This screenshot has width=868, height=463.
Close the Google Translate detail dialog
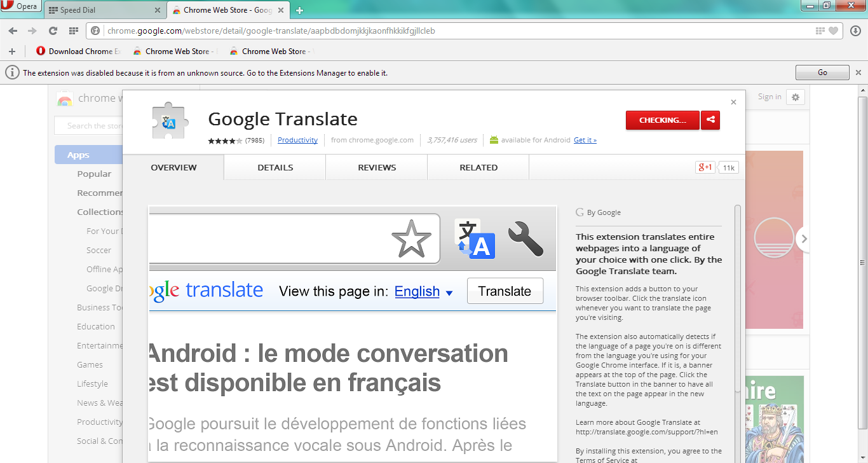pos(733,102)
